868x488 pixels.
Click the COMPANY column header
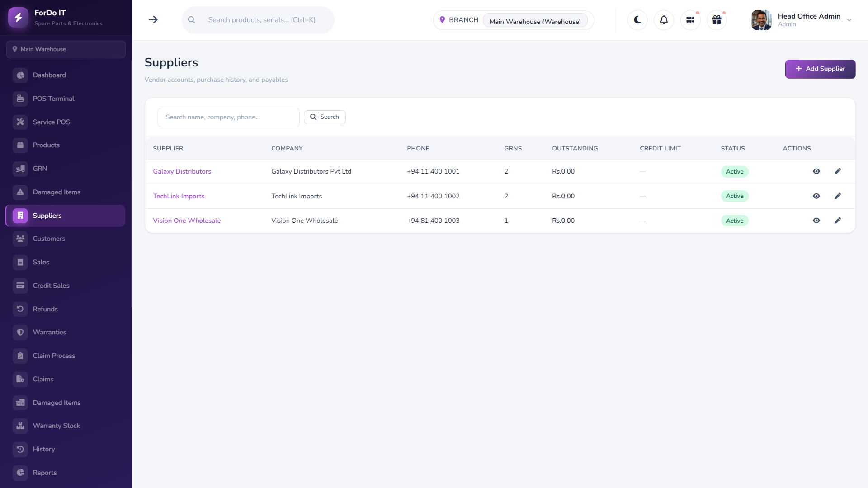coord(287,148)
